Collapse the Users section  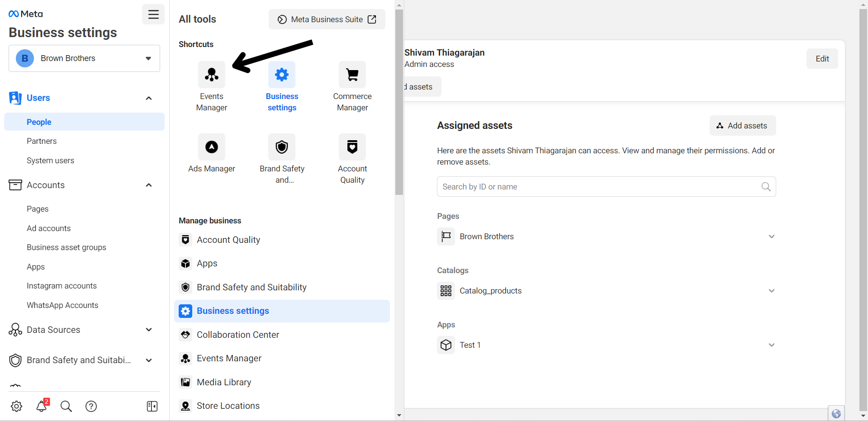pyautogui.click(x=148, y=98)
